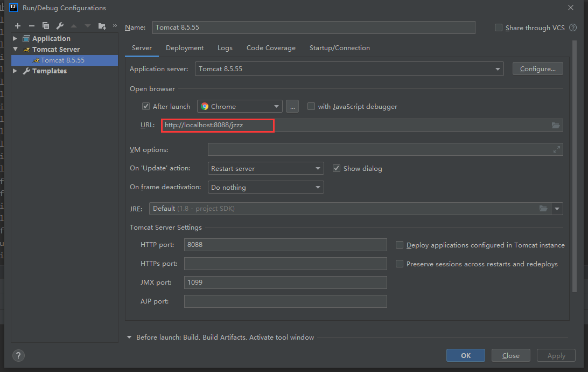The height and width of the screenshot is (372, 588).
Task: Remove configuration with minus icon
Action: pyautogui.click(x=31, y=26)
